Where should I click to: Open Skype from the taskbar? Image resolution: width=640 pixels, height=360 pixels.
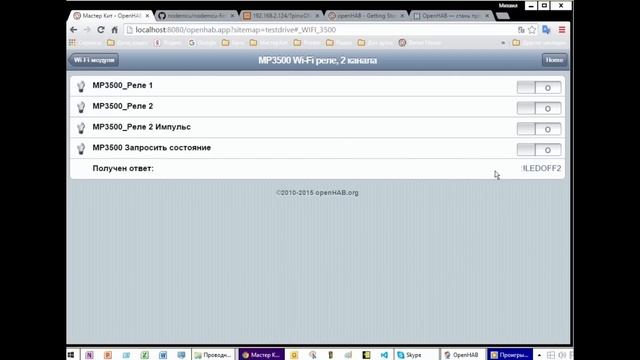[416, 355]
